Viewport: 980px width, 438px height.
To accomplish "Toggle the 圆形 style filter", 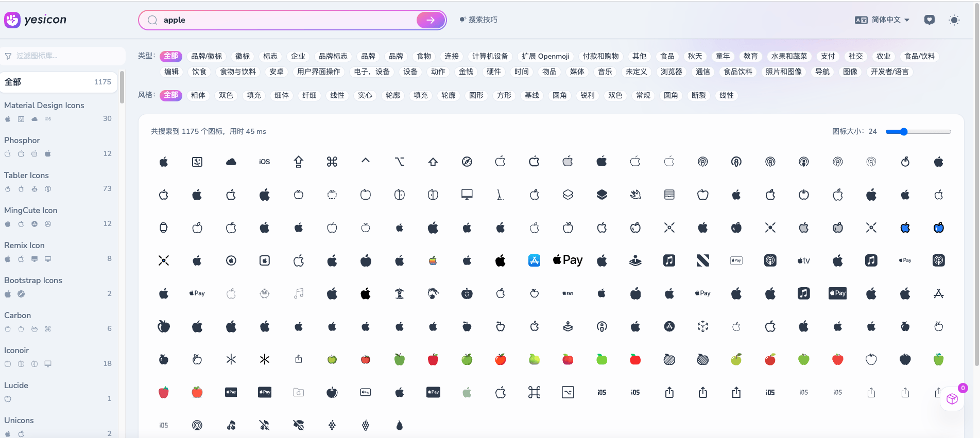I will point(476,95).
